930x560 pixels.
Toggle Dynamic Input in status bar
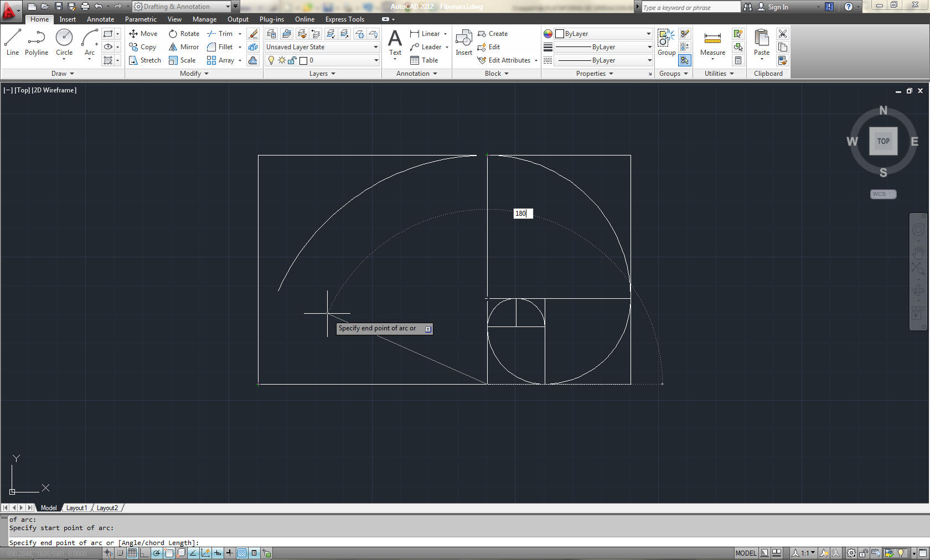[x=218, y=553]
